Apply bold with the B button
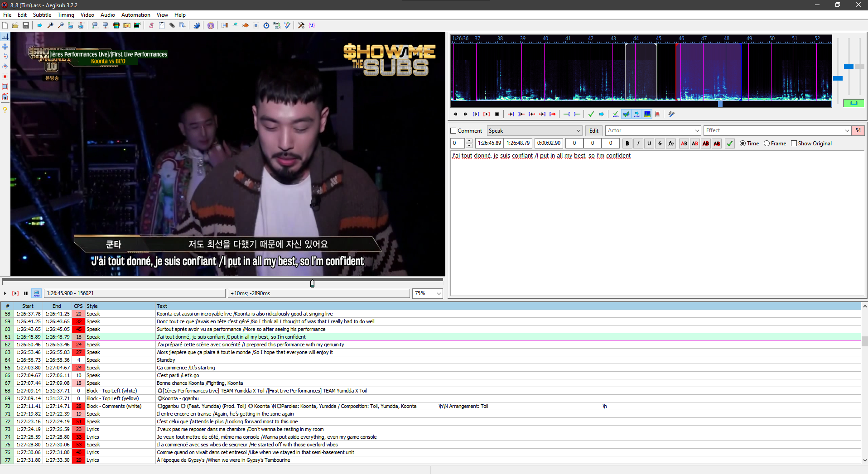 tap(627, 144)
